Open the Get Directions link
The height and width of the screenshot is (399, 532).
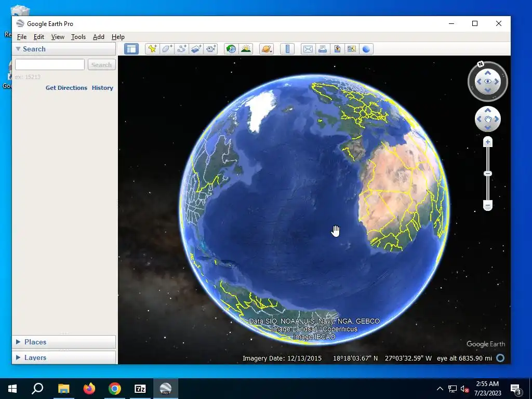click(66, 87)
